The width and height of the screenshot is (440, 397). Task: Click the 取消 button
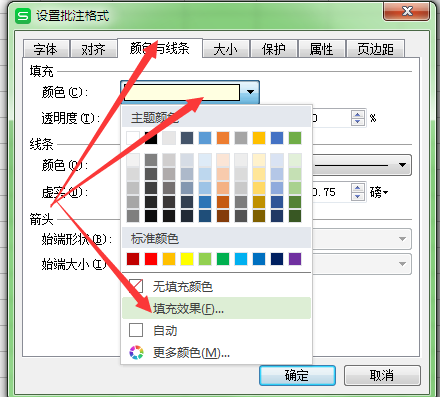pos(382,375)
